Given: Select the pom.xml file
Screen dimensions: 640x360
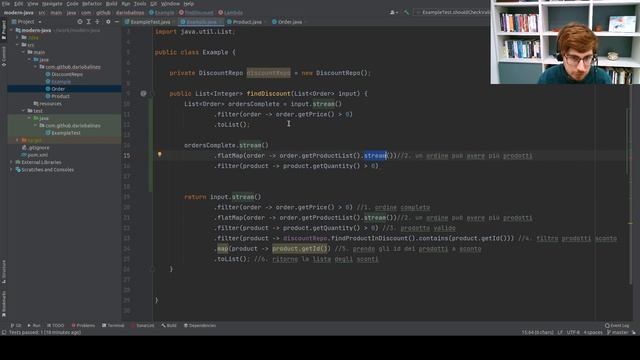Looking at the screenshot, I should 35,155.
